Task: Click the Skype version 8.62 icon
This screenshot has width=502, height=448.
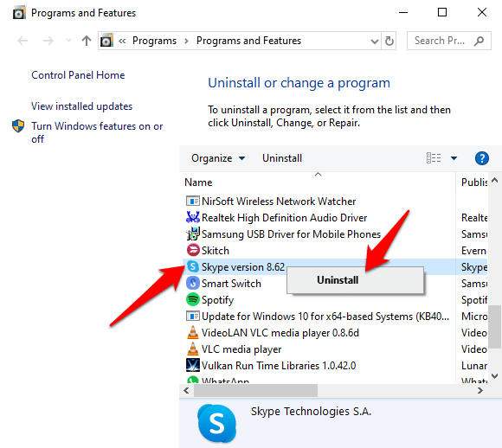Action: 193,266
